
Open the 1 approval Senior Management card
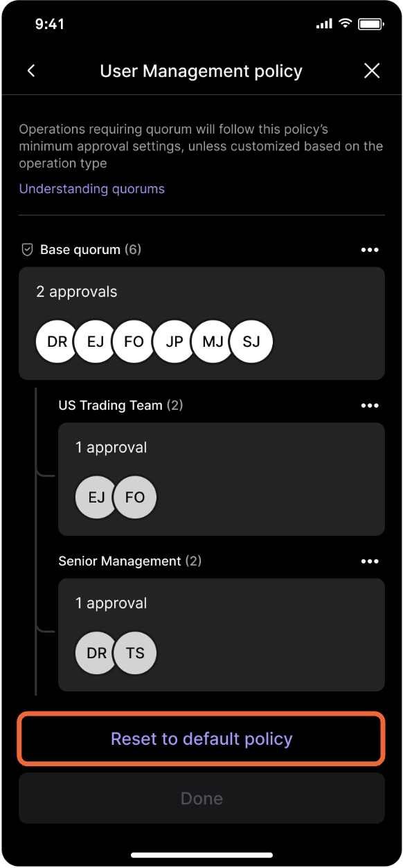pyautogui.click(x=221, y=635)
